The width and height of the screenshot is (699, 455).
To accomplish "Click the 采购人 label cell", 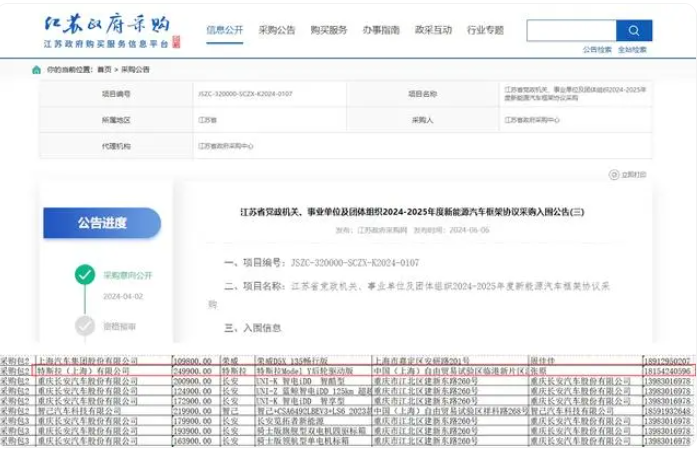I will tap(423, 120).
